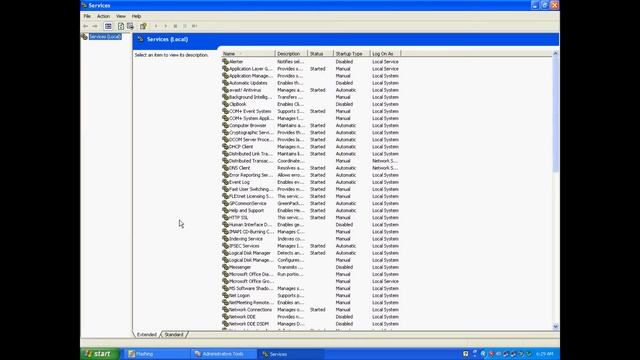Sort by the Status column header
640x360 pixels.
tap(320, 53)
